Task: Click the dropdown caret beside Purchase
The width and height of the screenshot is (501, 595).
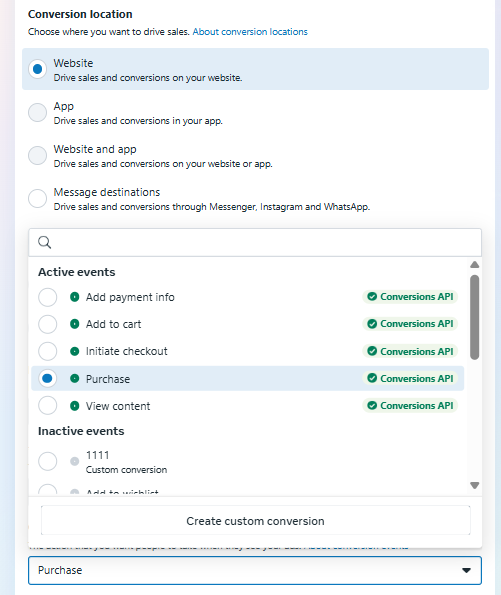Action: click(x=466, y=570)
